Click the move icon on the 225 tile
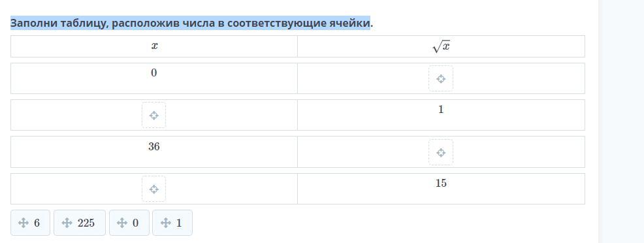The image size is (644, 243). (67, 223)
